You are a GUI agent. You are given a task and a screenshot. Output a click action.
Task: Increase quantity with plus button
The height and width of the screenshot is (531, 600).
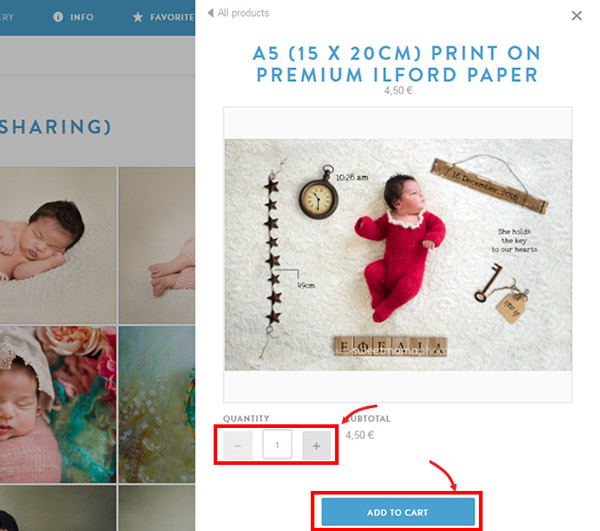tap(316, 445)
